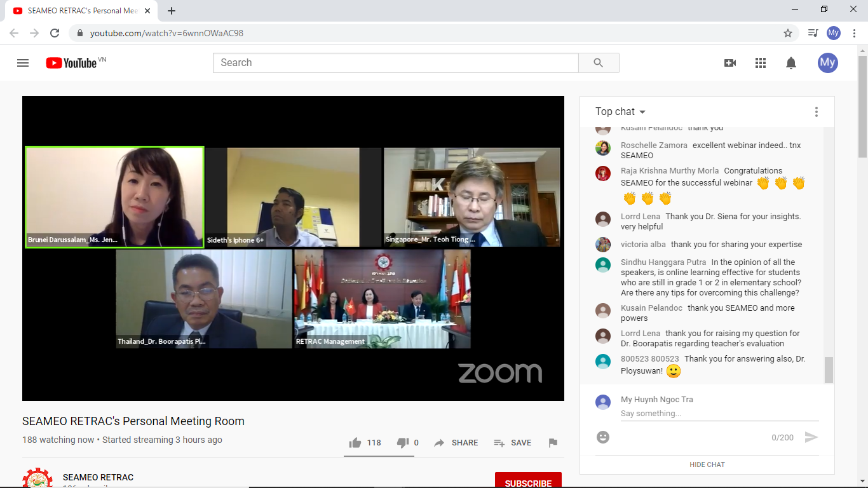The width and height of the screenshot is (868, 488).
Task: Click the Singapore Mr. Teoh video tile
Action: click(x=472, y=197)
